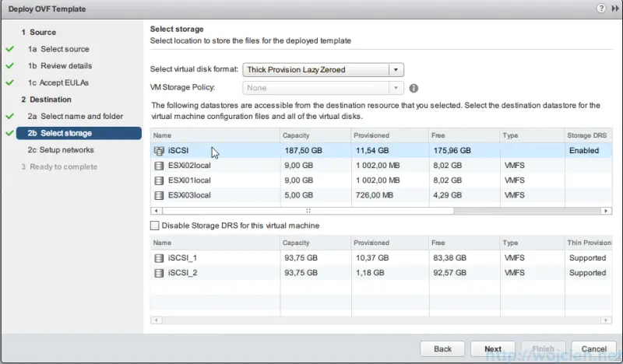Image resolution: width=623 pixels, height=364 pixels.
Task: Select the iSCSI_1 datastore name
Action: point(182,258)
